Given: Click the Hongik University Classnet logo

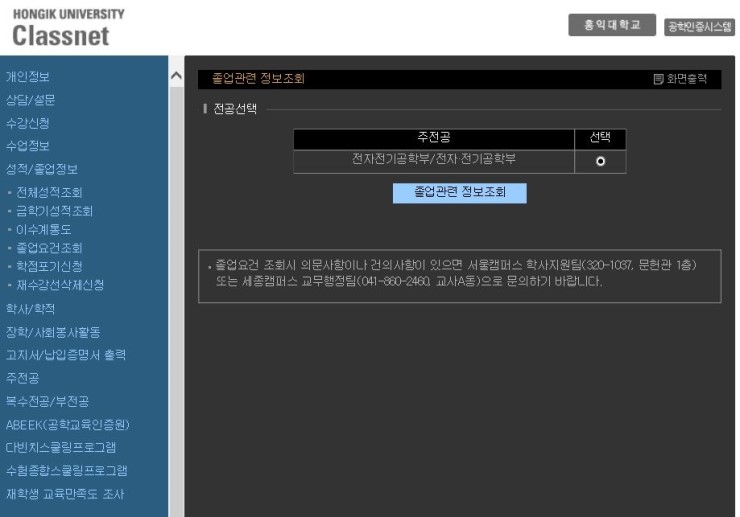Looking at the screenshot, I should [68, 28].
